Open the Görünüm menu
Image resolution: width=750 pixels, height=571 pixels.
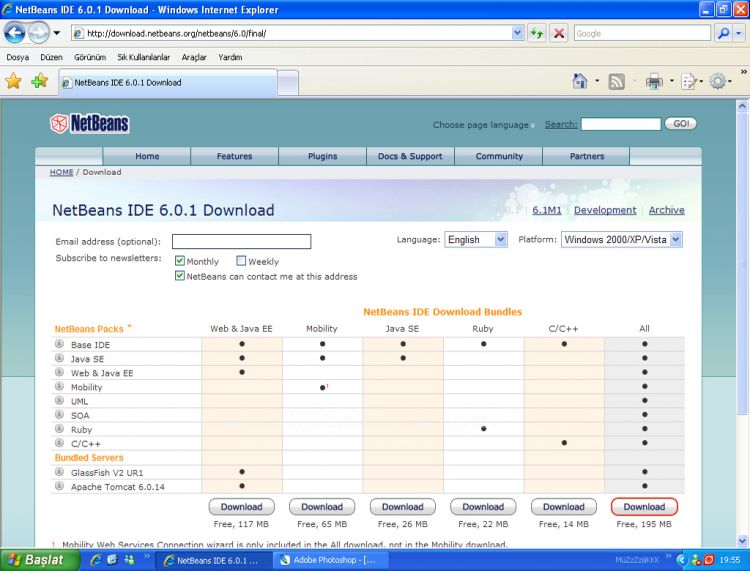coord(90,57)
